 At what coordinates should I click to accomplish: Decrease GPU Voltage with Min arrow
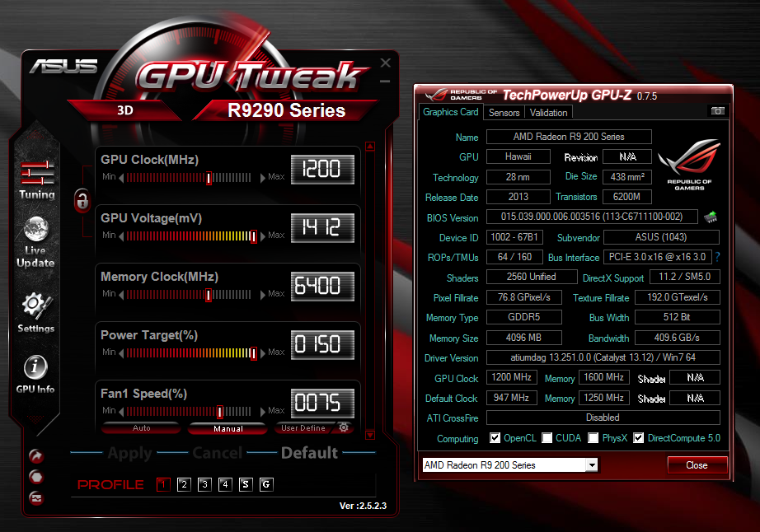pyautogui.click(x=121, y=236)
